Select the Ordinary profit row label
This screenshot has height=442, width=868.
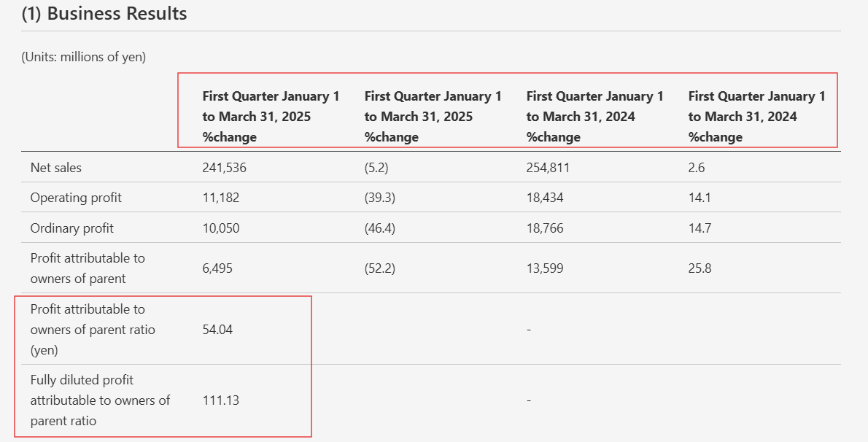coord(72,228)
